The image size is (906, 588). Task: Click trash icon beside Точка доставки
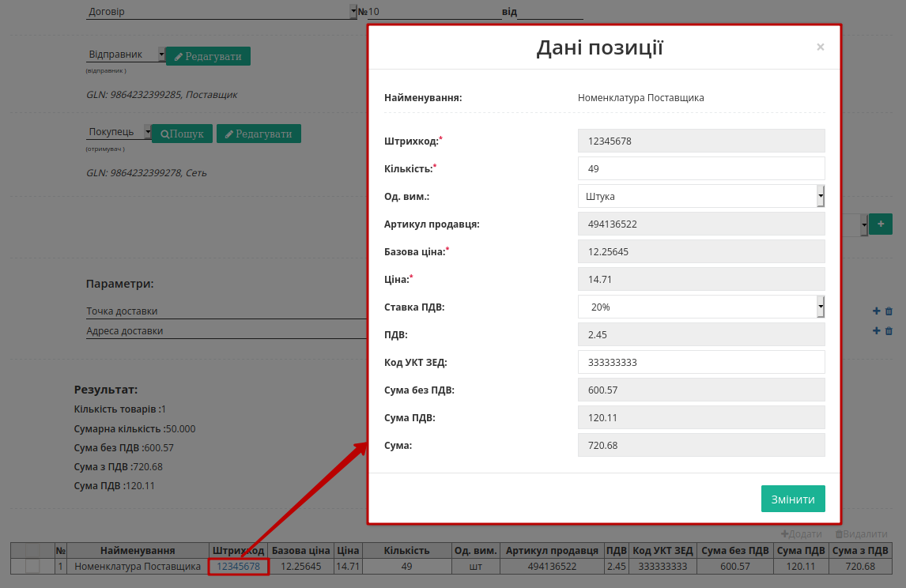889,311
